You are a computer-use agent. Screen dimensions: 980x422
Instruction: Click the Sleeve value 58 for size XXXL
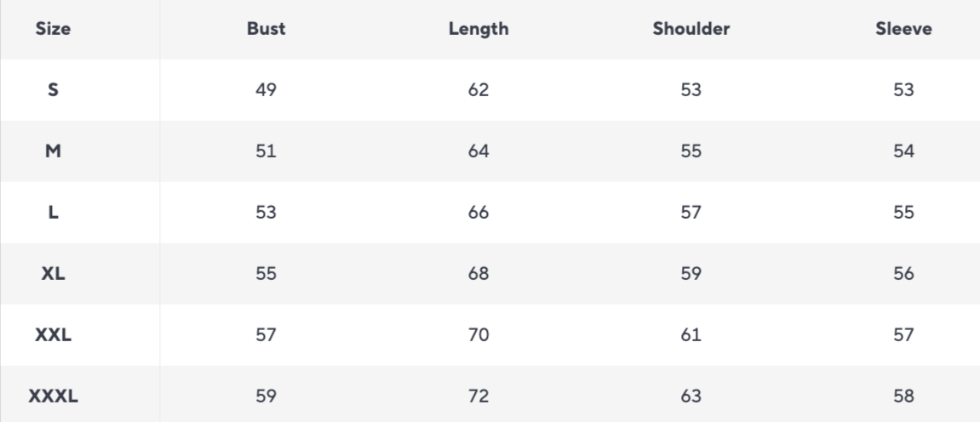pyautogui.click(x=903, y=396)
